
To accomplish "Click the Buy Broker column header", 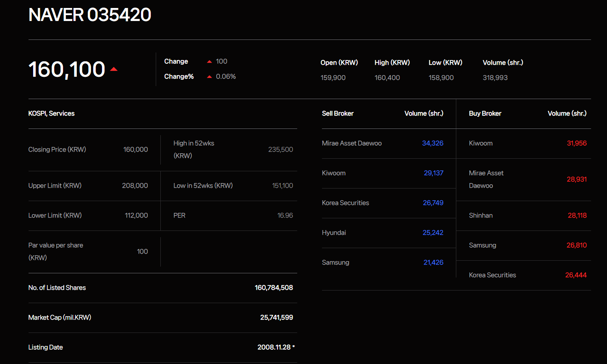I will pos(485,113).
